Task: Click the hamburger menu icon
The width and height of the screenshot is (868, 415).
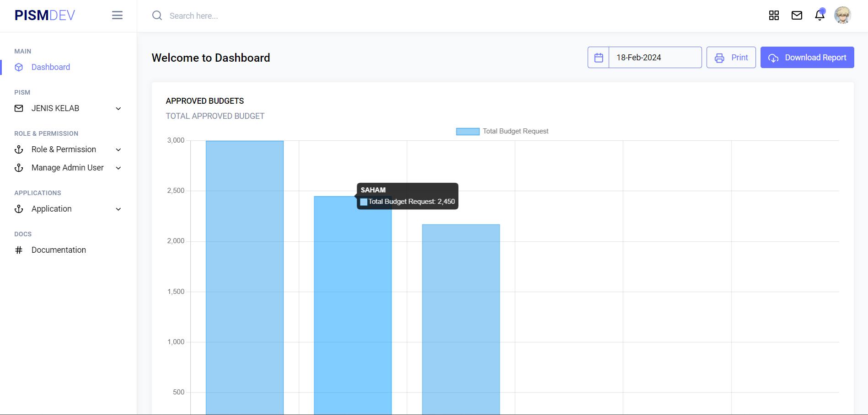Action: [117, 16]
